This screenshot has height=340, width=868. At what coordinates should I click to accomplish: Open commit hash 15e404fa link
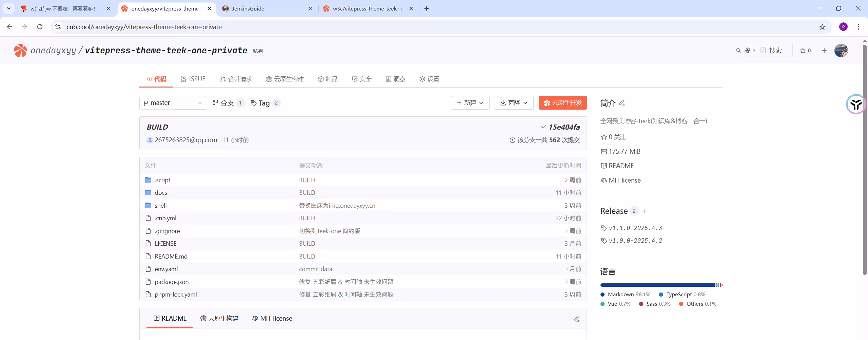point(564,127)
